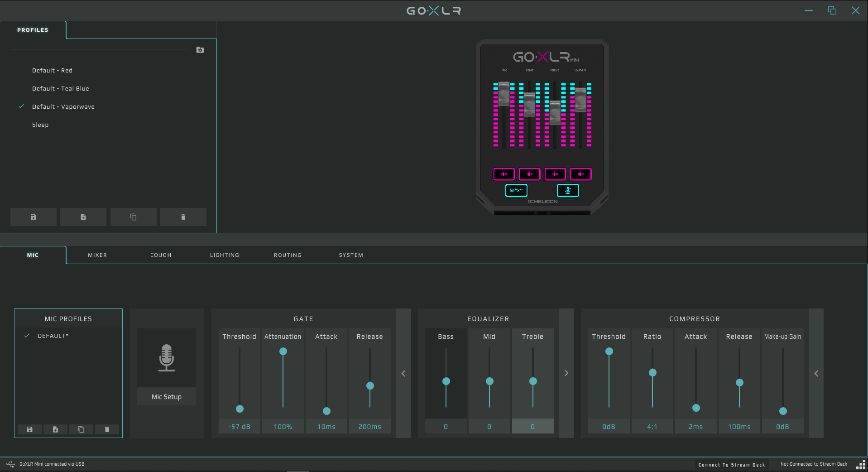
Task: Toggle the cyan mic mute button on device
Action: point(568,191)
